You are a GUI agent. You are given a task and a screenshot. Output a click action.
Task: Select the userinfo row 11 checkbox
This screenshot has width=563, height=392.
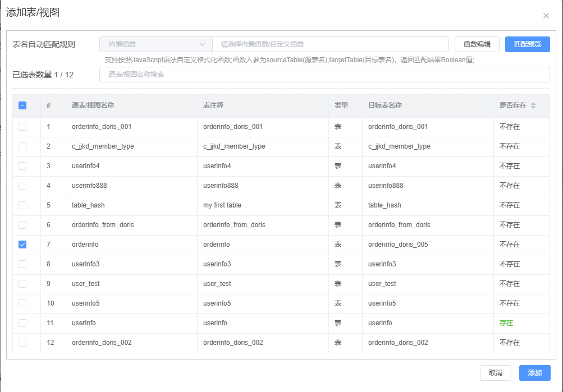(x=22, y=323)
